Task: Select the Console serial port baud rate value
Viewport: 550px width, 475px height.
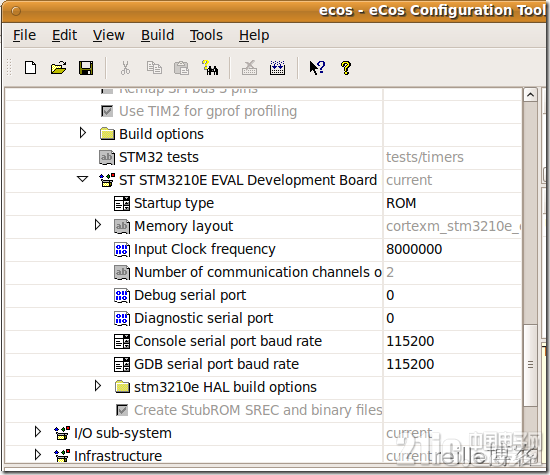Action: pyautogui.click(x=410, y=341)
